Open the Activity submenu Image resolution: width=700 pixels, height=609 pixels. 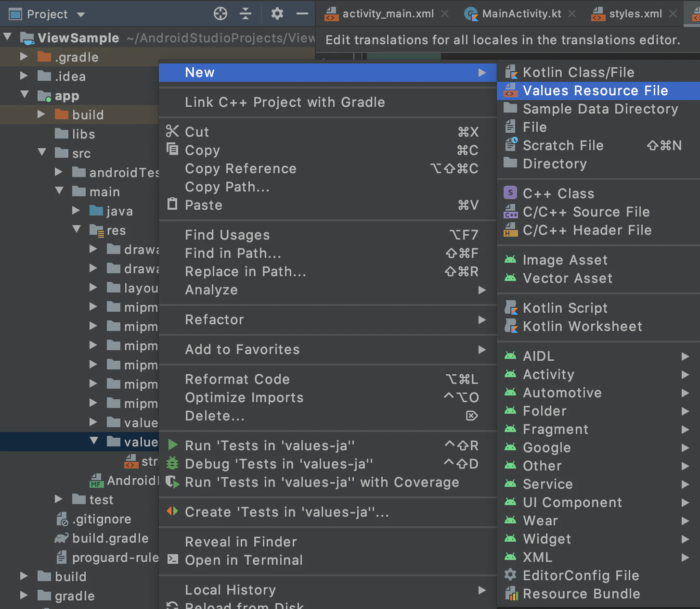point(598,374)
